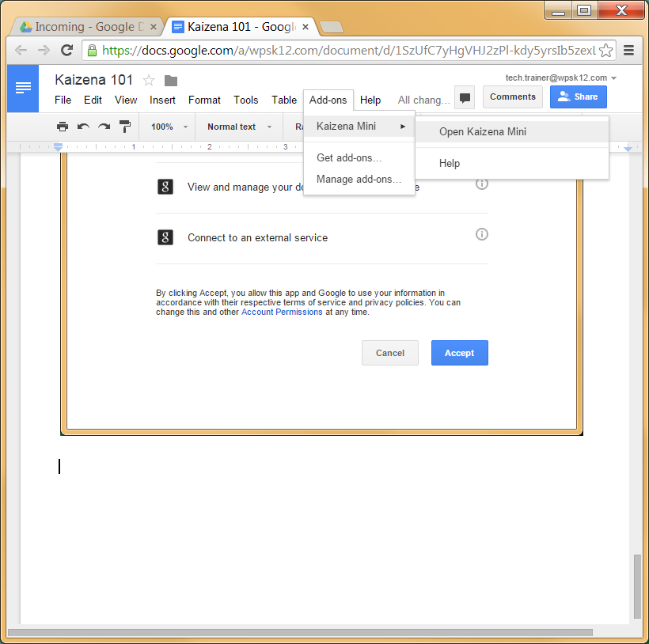The height and width of the screenshot is (644, 649).
Task: Switch to the Incoming Google Drive tab
Action: [85, 27]
